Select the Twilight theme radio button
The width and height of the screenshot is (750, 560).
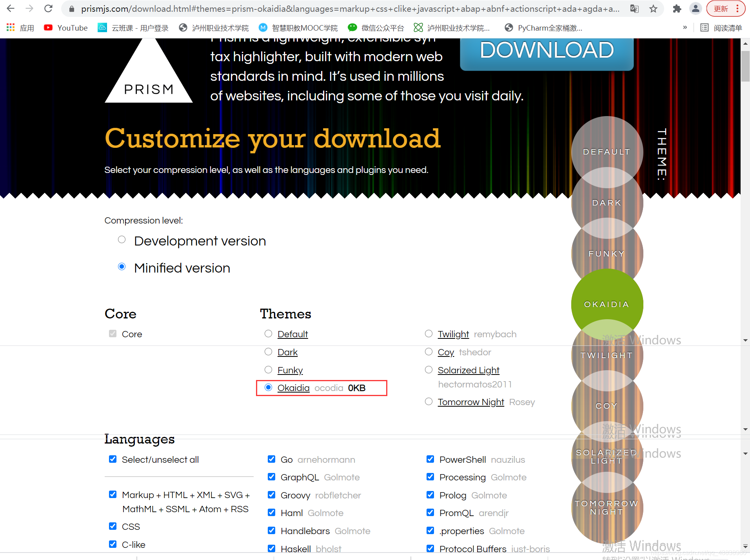(x=429, y=333)
